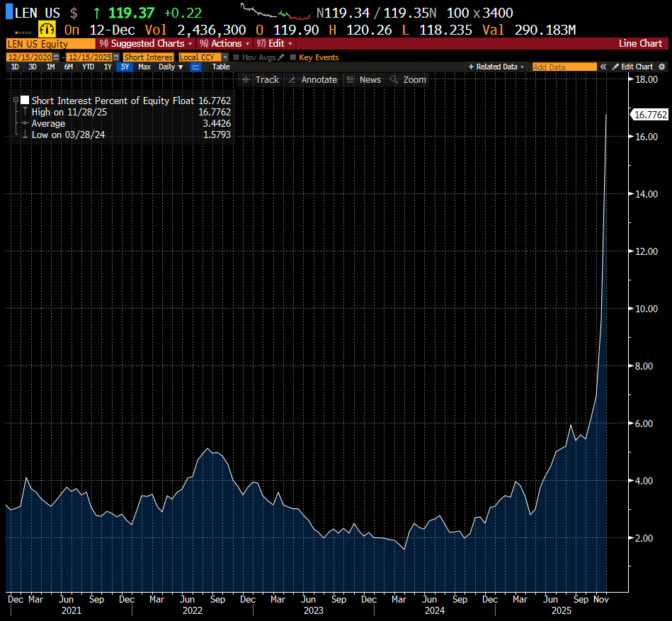The width and height of the screenshot is (672, 621).
Task: Click the Track button label
Action: (x=268, y=80)
